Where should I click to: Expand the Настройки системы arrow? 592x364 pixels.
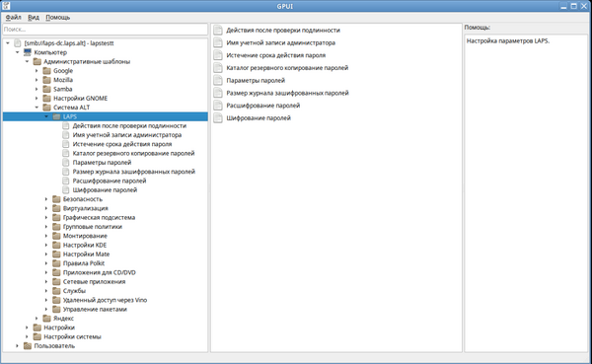pos(28,336)
